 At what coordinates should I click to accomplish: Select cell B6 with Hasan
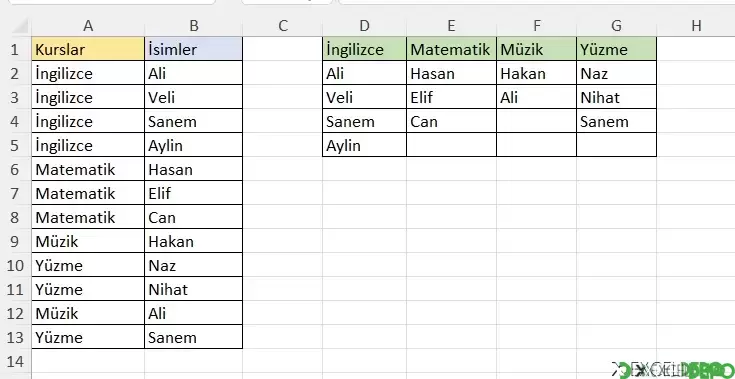point(194,169)
